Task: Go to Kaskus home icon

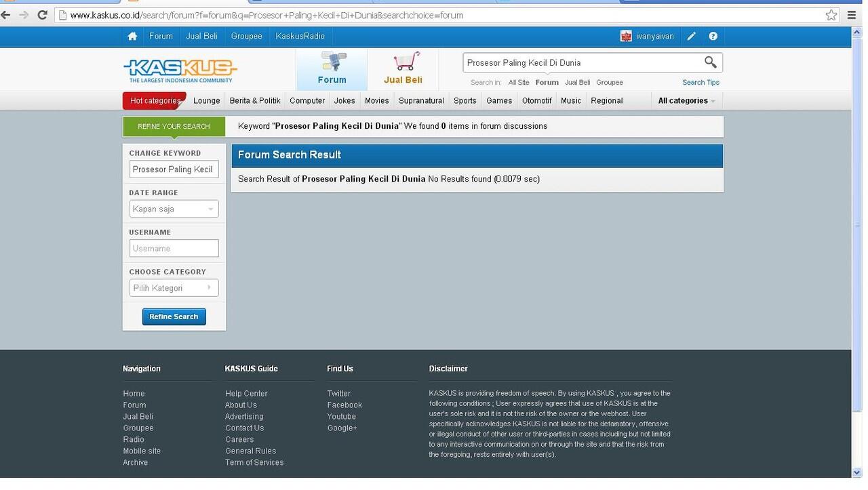Action: [x=132, y=37]
